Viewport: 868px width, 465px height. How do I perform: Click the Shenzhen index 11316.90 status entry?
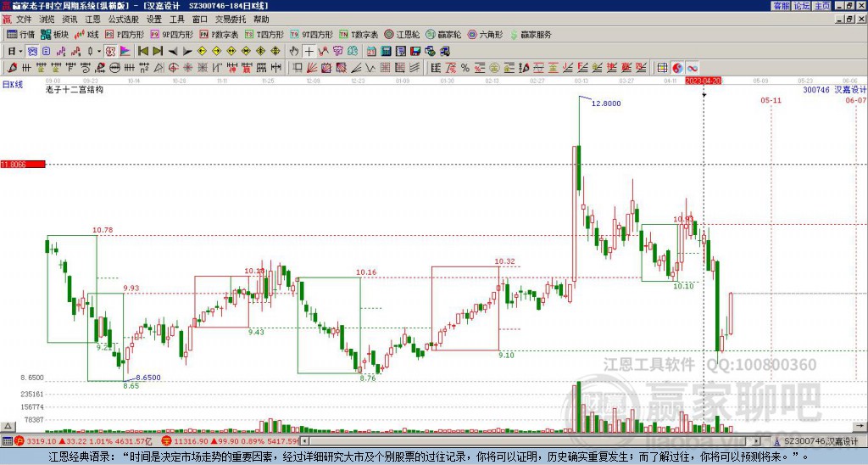tap(230, 441)
